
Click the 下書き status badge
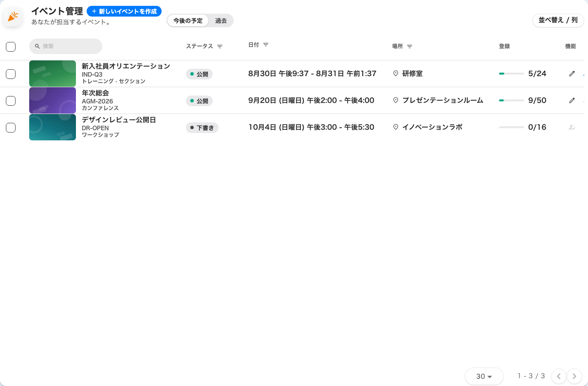(202, 128)
